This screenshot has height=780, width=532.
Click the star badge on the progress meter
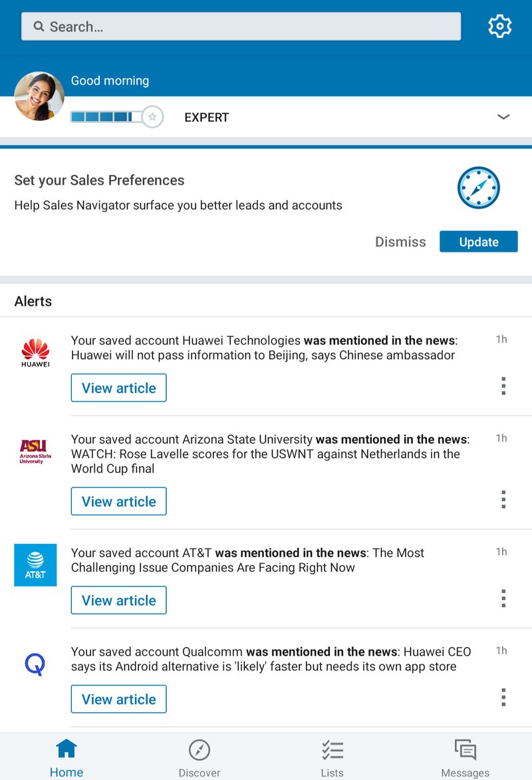(x=152, y=116)
